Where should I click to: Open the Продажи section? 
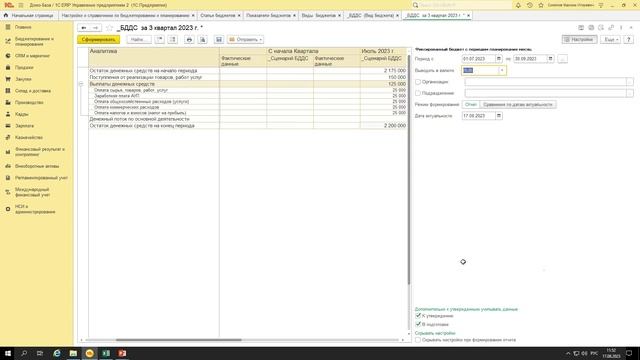point(24,67)
